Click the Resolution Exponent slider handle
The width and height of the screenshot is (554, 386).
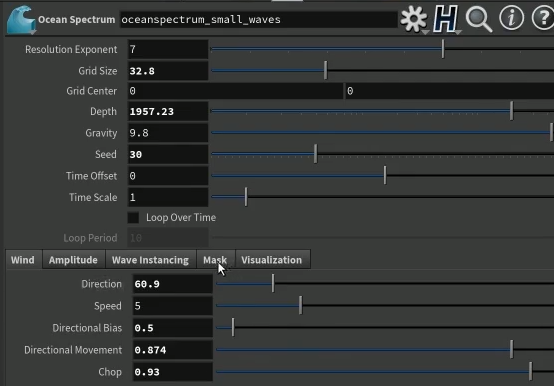443,49
